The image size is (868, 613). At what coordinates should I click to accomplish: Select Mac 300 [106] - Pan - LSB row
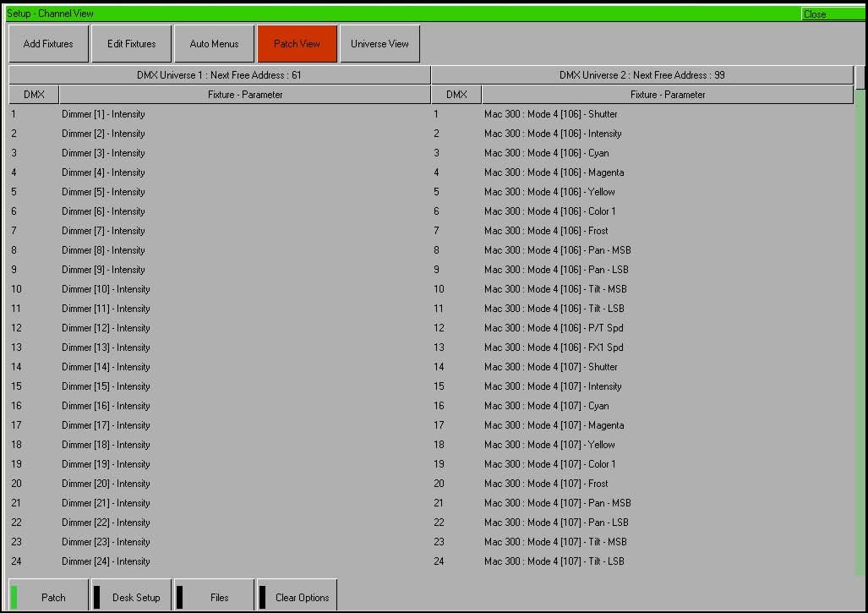(x=642, y=270)
